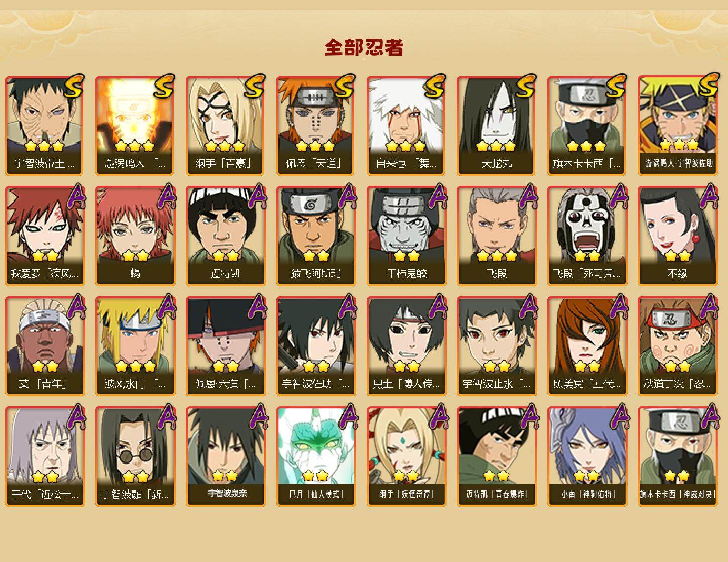The height and width of the screenshot is (562, 728).
Task: Open the 宇智波泉奈 character card
Action: click(225, 457)
